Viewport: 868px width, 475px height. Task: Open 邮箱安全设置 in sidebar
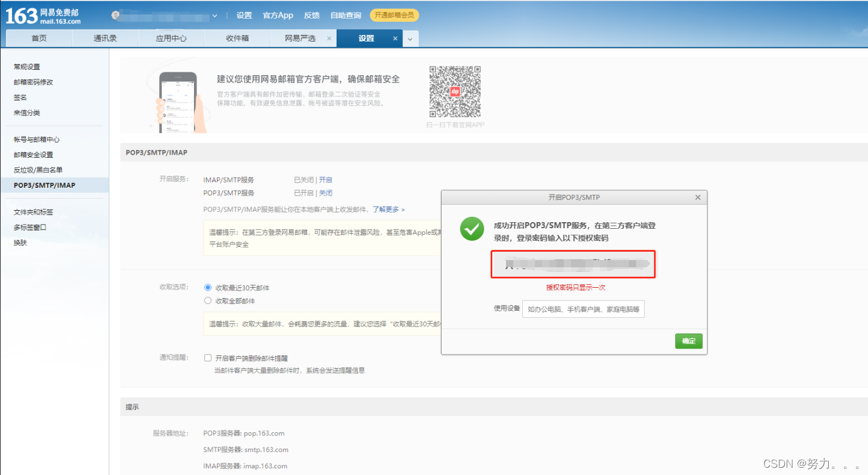34,155
